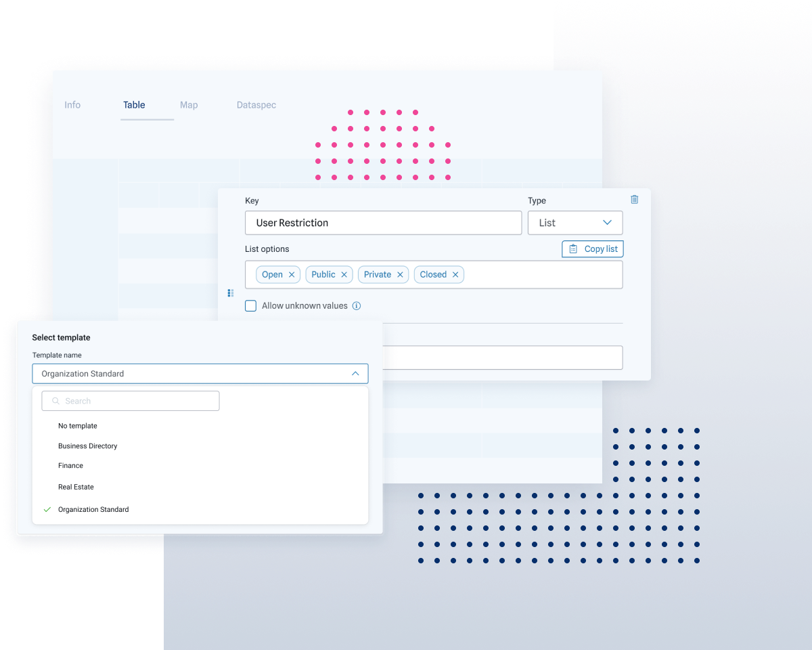Click inside the template search field
The height and width of the screenshot is (650, 812).
(130, 400)
